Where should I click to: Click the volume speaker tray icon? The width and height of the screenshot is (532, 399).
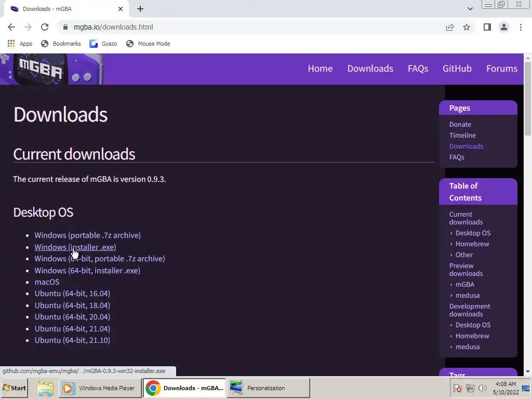click(x=482, y=388)
